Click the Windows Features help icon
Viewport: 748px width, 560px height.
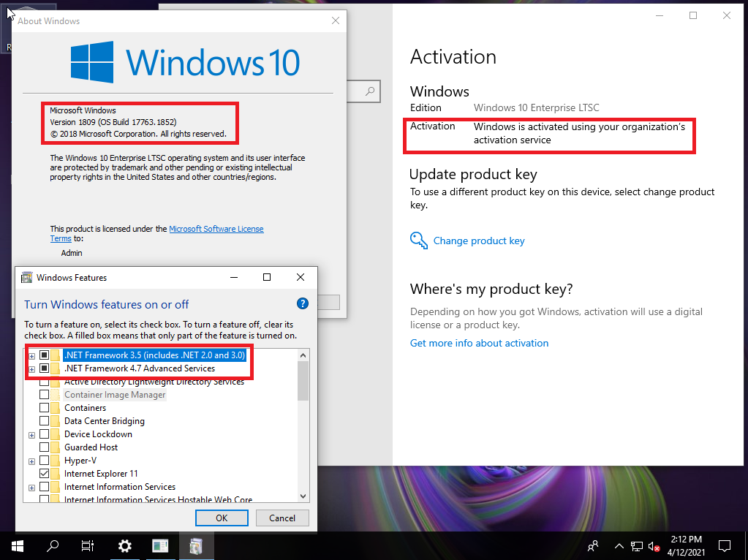tap(303, 303)
